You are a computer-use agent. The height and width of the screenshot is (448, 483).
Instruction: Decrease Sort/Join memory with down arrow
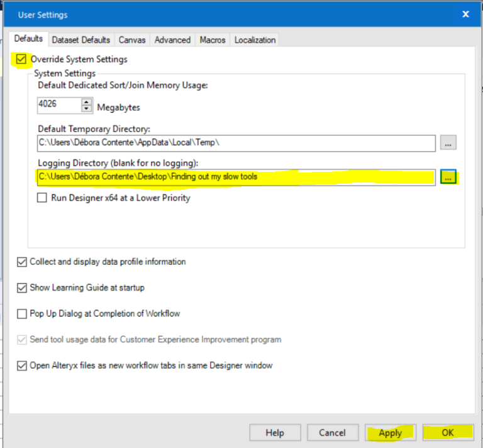point(87,109)
